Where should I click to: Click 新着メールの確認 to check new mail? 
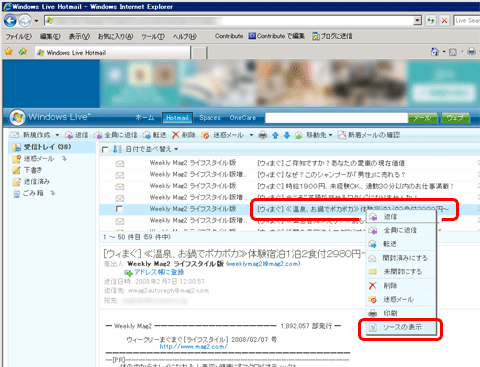point(369,135)
